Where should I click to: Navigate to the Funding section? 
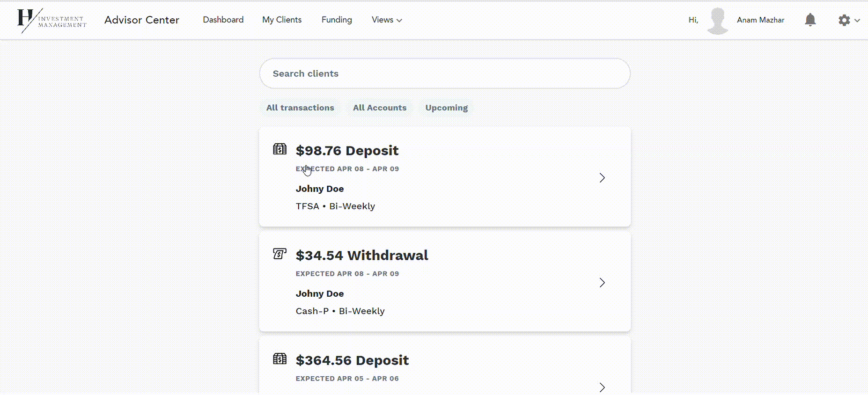coord(337,20)
